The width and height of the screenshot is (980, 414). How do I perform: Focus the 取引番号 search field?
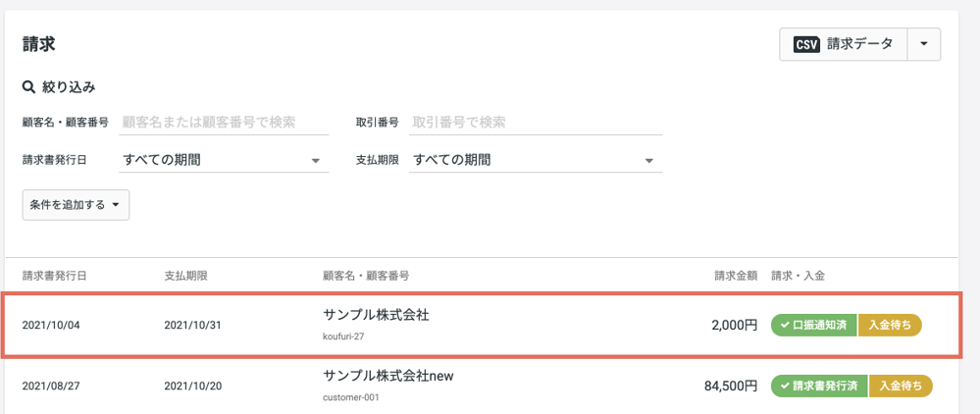(535, 122)
